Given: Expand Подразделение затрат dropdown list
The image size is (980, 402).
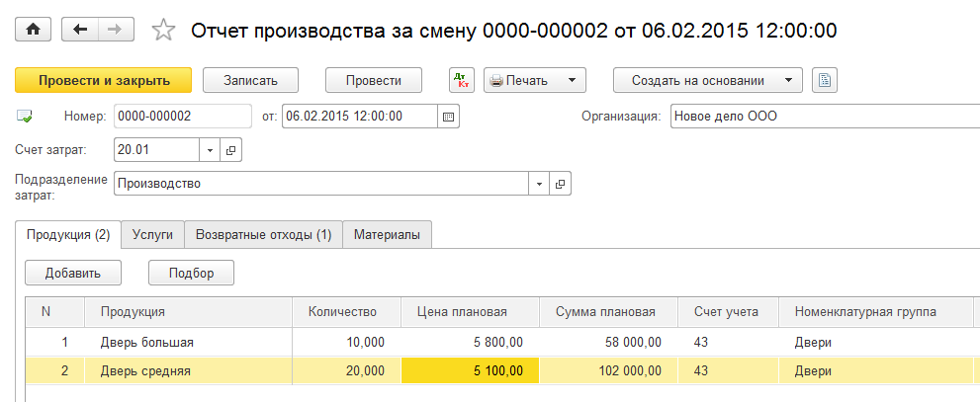Looking at the screenshot, I should click(x=539, y=184).
